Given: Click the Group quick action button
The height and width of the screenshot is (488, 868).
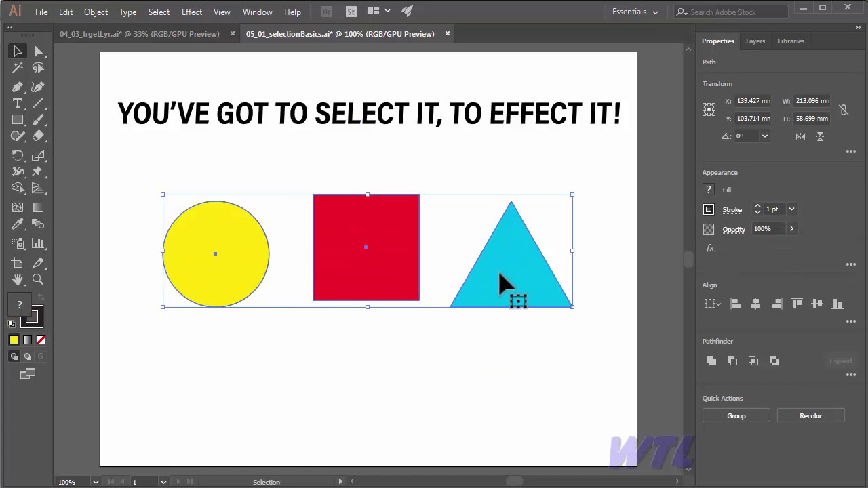Looking at the screenshot, I should tap(736, 416).
